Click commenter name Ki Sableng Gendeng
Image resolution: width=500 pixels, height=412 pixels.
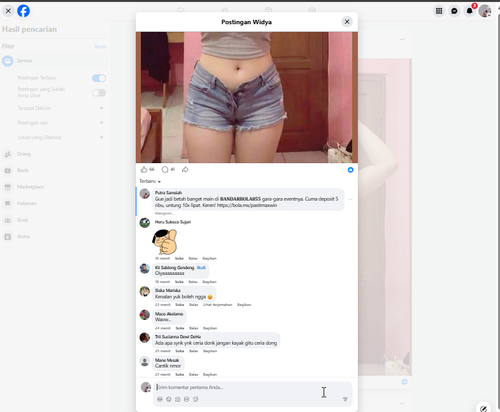click(174, 268)
